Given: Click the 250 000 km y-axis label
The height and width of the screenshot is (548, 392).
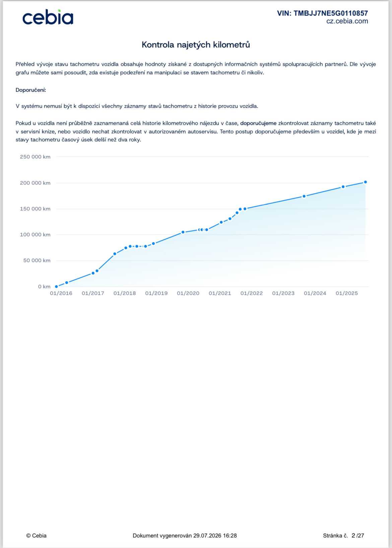Looking at the screenshot, I should [35, 157].
